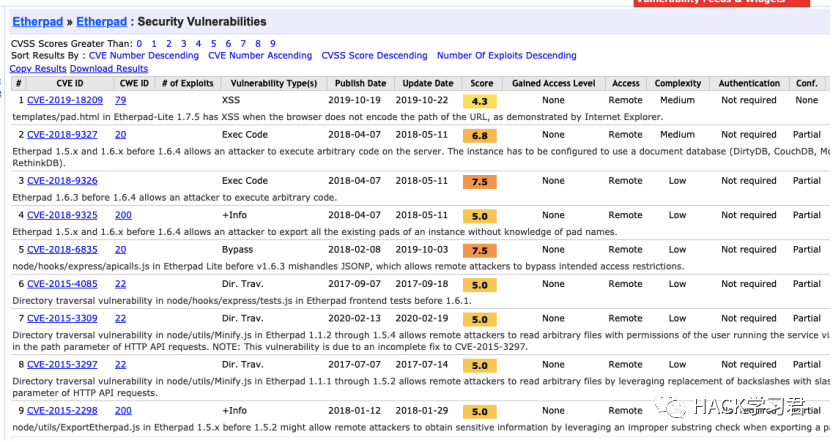Screen dimensions: 832x442
Task: Filter CVSS scores greater than 5
Action: click(213, 44)
